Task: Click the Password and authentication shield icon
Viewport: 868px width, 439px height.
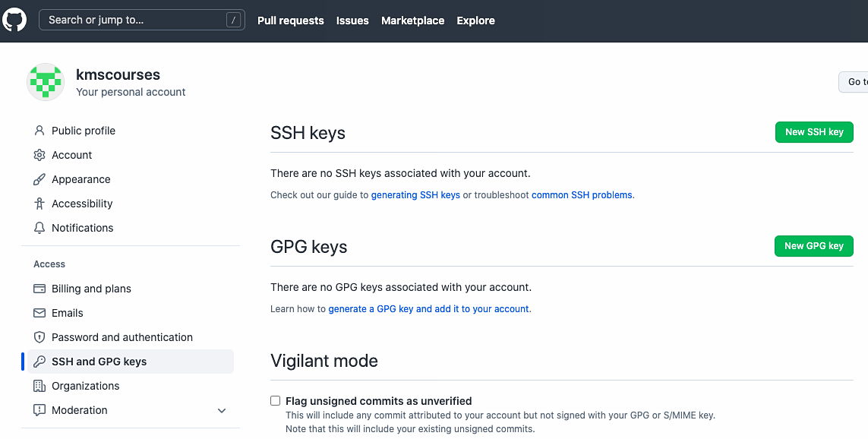Action: pos(39,337)
